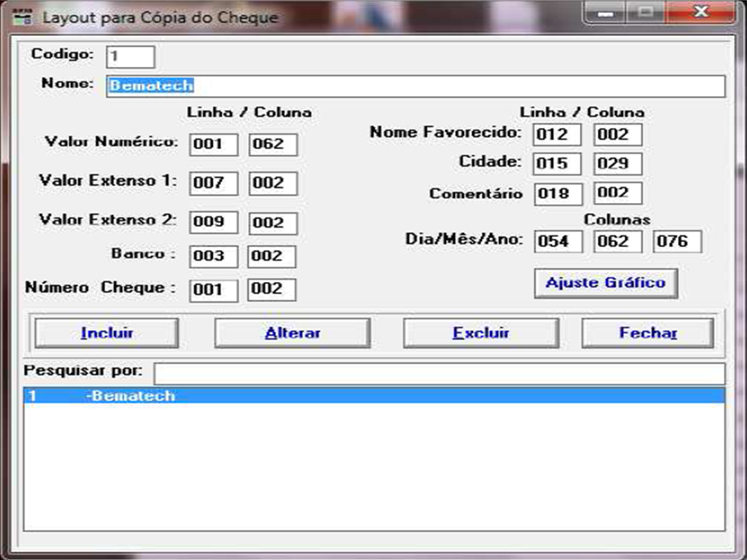Click the Alterar button
This screenshot has width=747, height=560.
pyautogui.click(x=293, y=333)
